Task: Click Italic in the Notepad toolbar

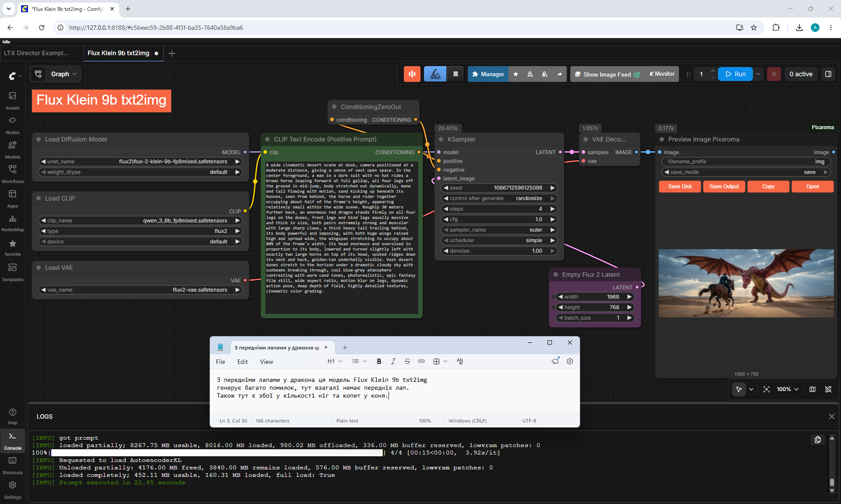Action: 393,361
